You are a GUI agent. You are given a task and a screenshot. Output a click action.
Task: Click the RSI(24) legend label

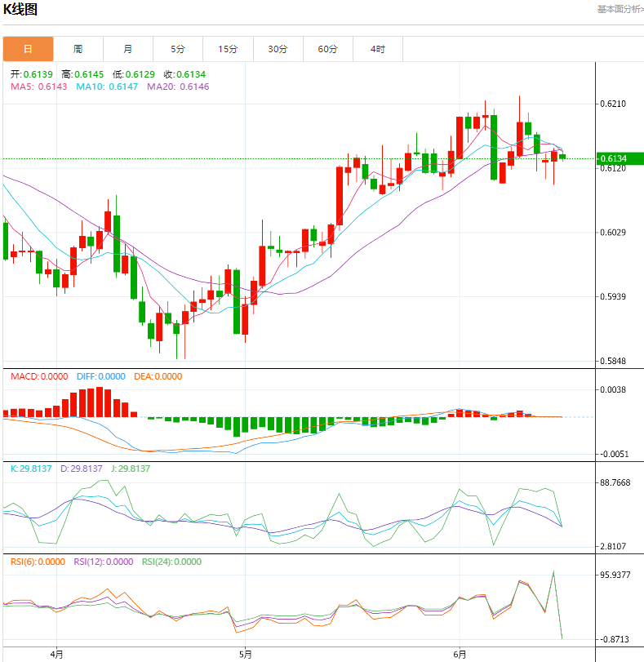[x=171, y=562]
